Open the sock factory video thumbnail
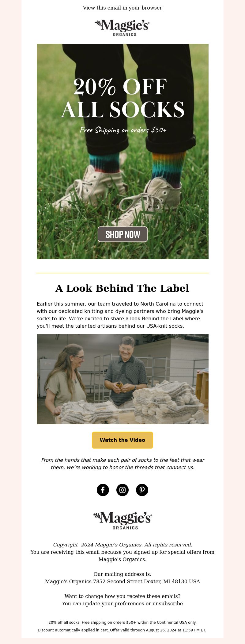 pyautogui.click(x=123, y=379)
